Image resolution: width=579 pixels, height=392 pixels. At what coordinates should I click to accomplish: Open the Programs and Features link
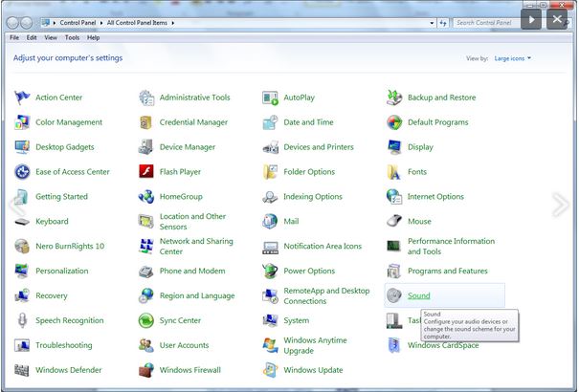[x=447, y=271]
